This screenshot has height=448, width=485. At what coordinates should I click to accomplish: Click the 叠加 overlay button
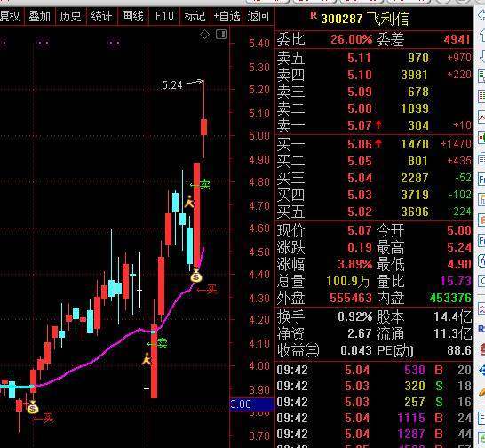click(39, 16)
